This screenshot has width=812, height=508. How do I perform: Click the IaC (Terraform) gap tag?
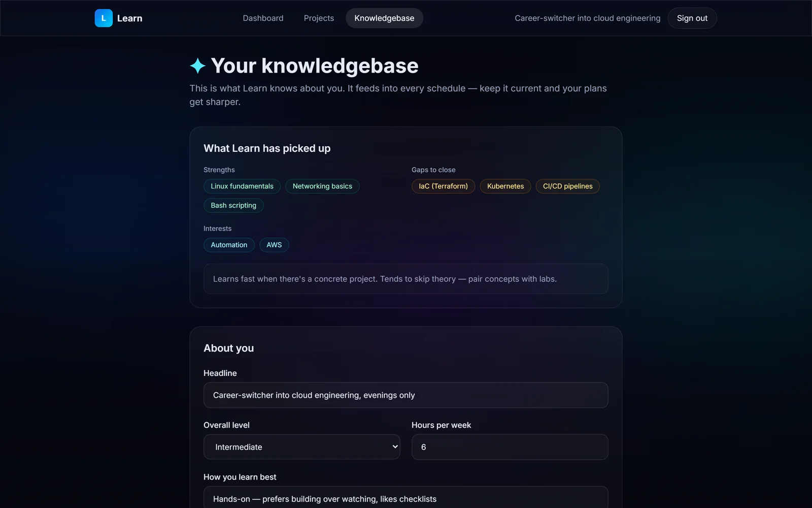coord(443,186)
